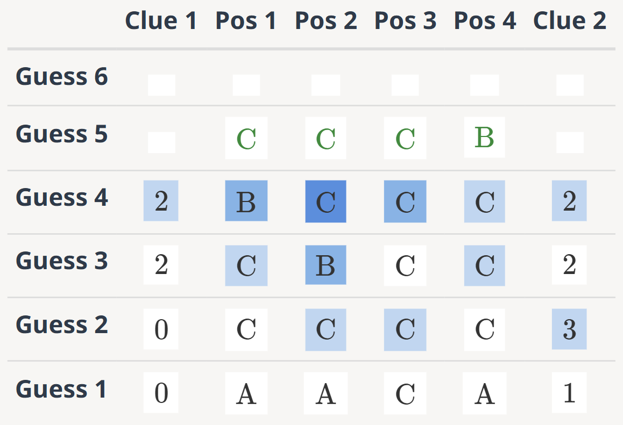Click the empty Guess 6 Pos 4 cell
Viewport: 623px width, 425px height.
pos(484,85)
